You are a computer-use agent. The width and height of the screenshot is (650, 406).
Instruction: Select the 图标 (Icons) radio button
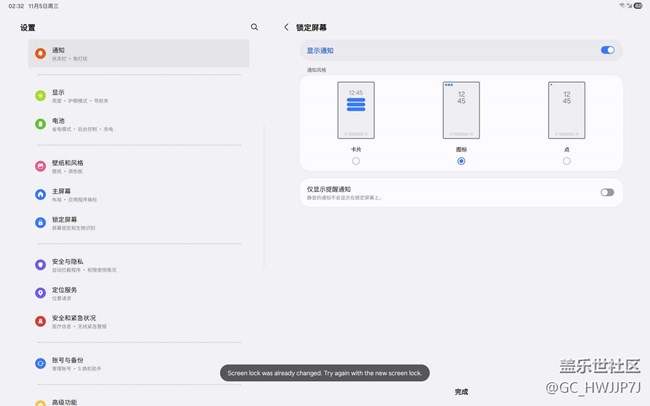[x=461, y=161]
